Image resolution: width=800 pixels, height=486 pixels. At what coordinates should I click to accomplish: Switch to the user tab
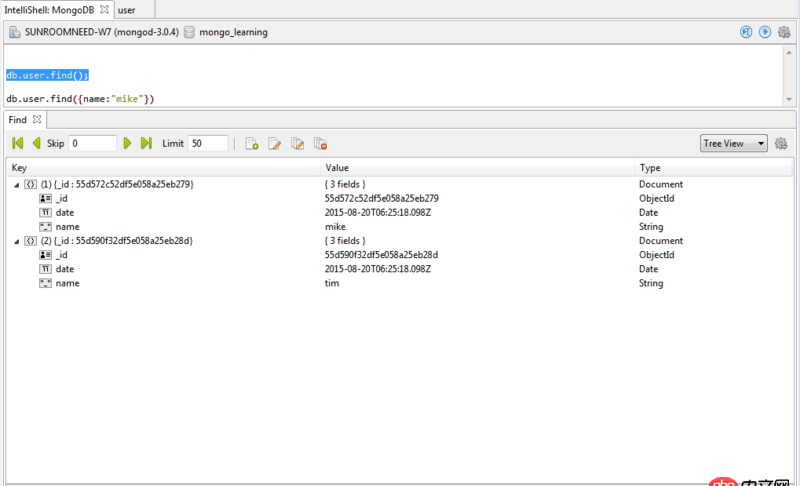click(127, 10)
